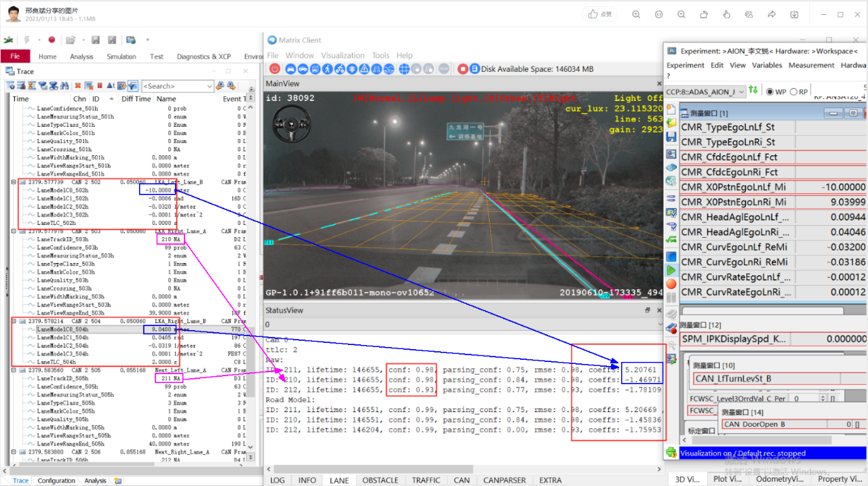868x486 pixels.
Task: Open the Trace search dropdown
Action: [209, 86]
